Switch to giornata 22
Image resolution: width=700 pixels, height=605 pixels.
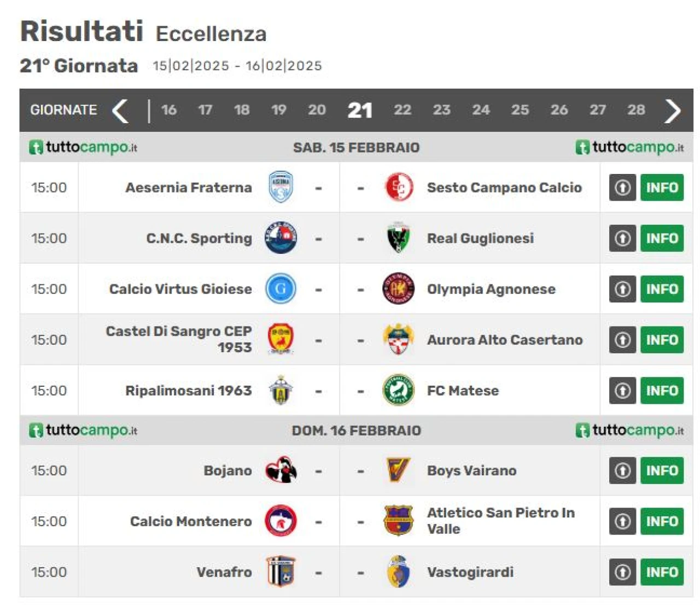point(402,110)
